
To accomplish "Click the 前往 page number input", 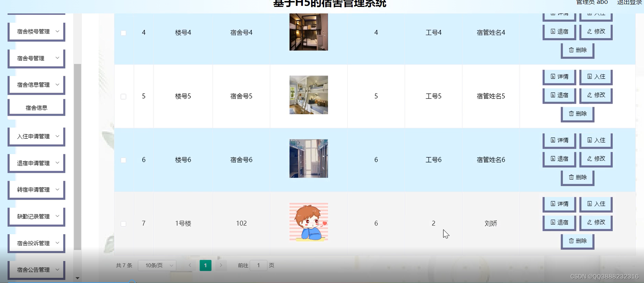I will tap(259, 265).
